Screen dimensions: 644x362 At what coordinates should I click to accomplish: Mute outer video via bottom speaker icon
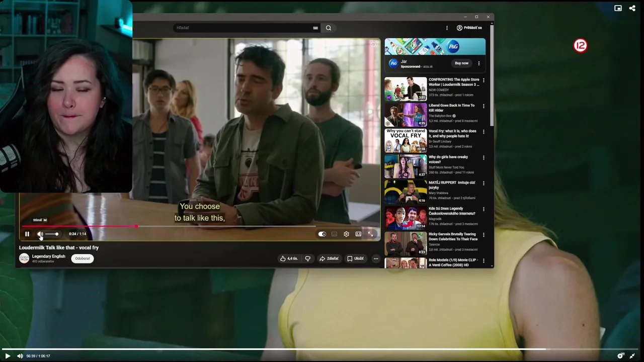[x=20, y=356]
